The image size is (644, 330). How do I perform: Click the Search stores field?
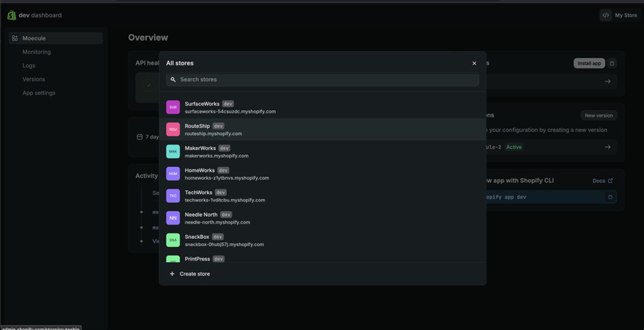pyautogui.click(x=323, y=80)
